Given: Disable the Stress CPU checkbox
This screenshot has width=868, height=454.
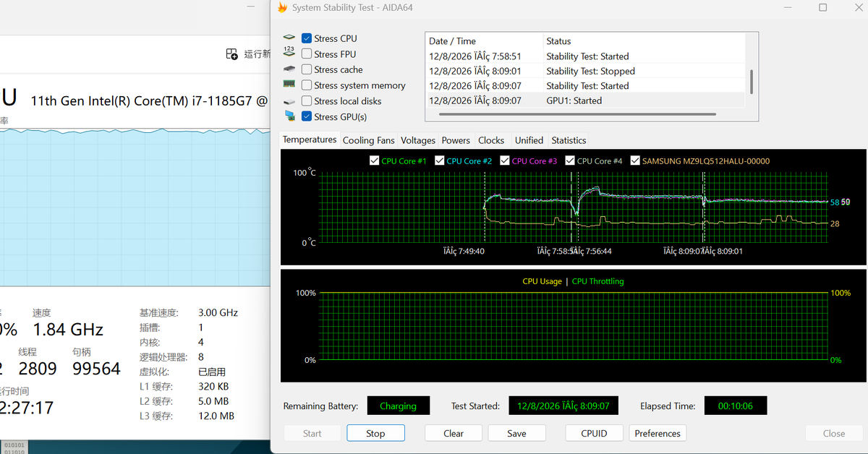Looking at the screenshot, I should coord(307,38).
